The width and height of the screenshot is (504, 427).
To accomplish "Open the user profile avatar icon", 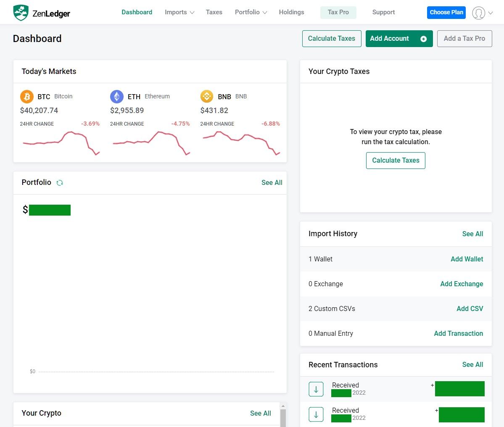I will [x=478, y=13].
